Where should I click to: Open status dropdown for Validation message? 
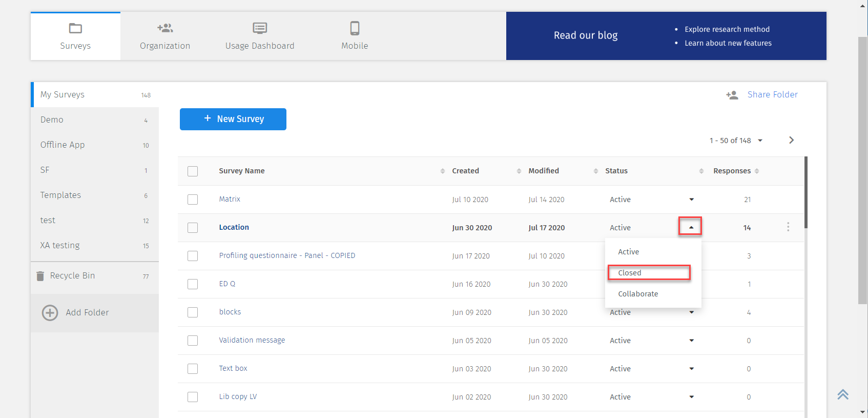pos(691,341)
